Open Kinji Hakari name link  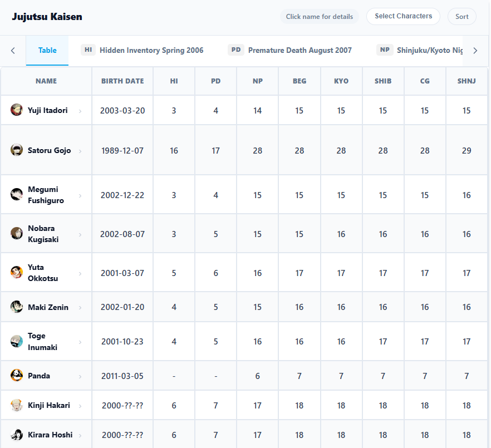49,405
